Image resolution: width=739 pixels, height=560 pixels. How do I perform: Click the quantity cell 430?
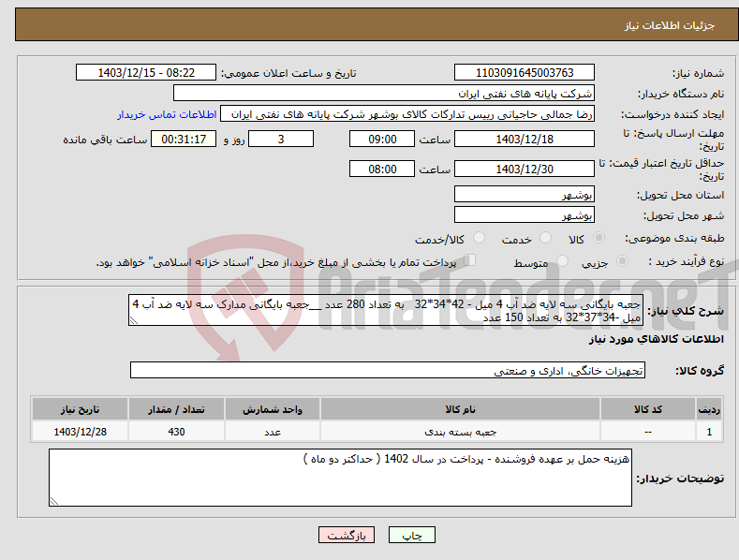click(176, 432)
